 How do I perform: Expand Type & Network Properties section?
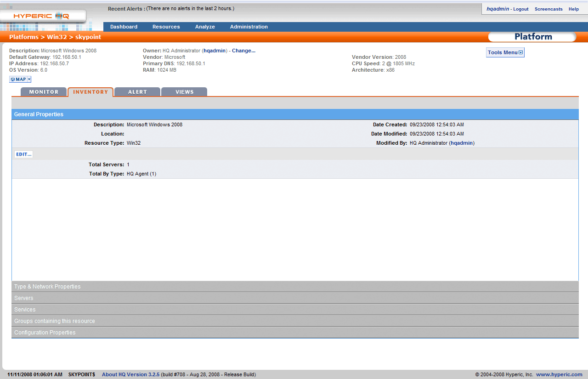pos(47,287)
